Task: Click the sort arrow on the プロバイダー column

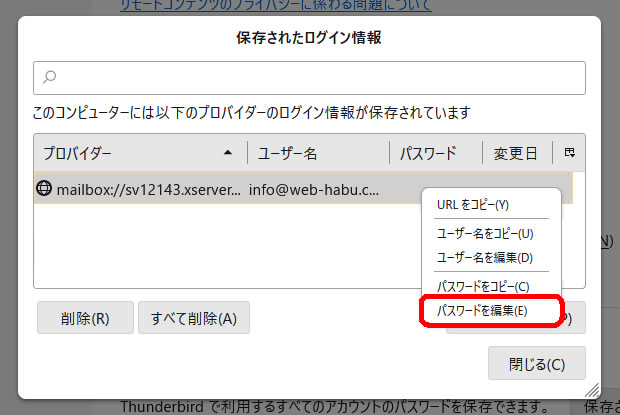Action: click(x=228, y=153)
